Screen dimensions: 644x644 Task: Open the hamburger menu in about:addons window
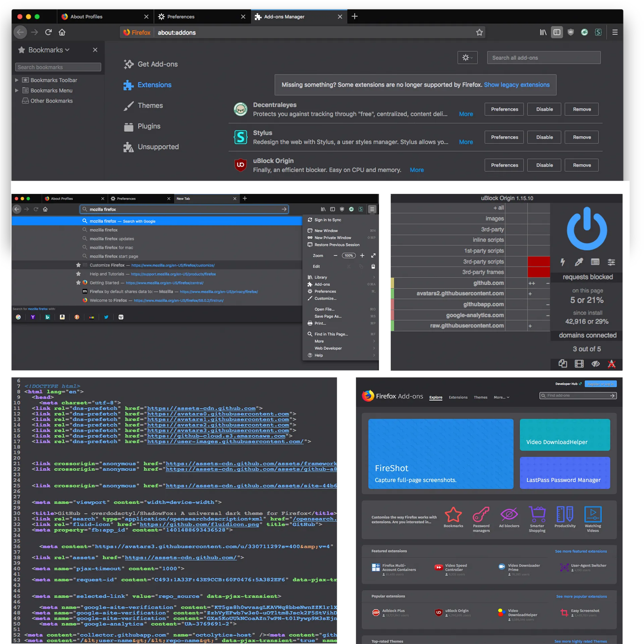pos(615,32)
